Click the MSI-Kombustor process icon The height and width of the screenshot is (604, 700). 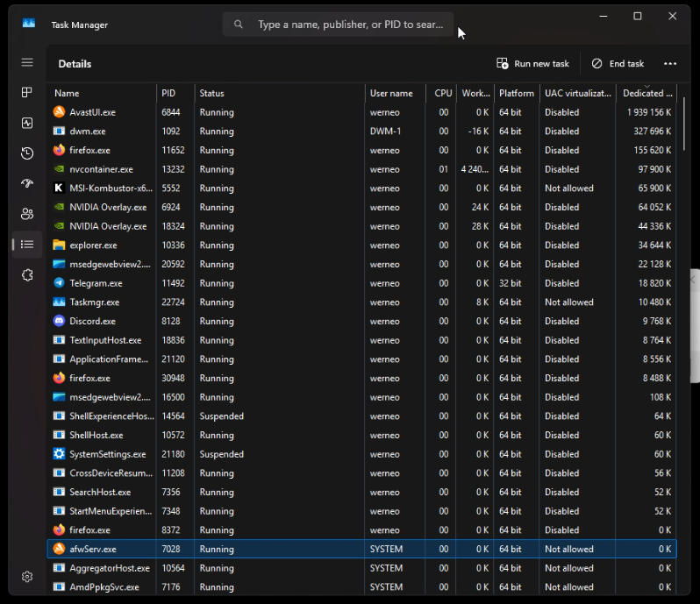point(59,188)
